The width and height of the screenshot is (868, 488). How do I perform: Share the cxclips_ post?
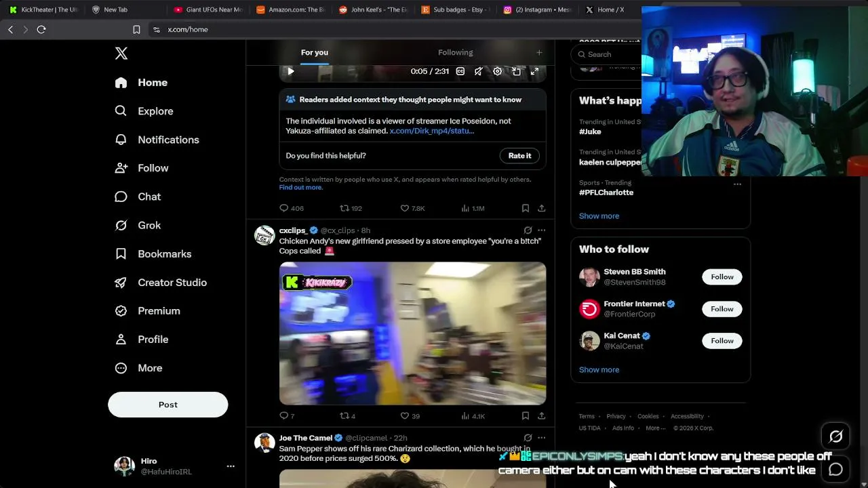tap(541, 415)
